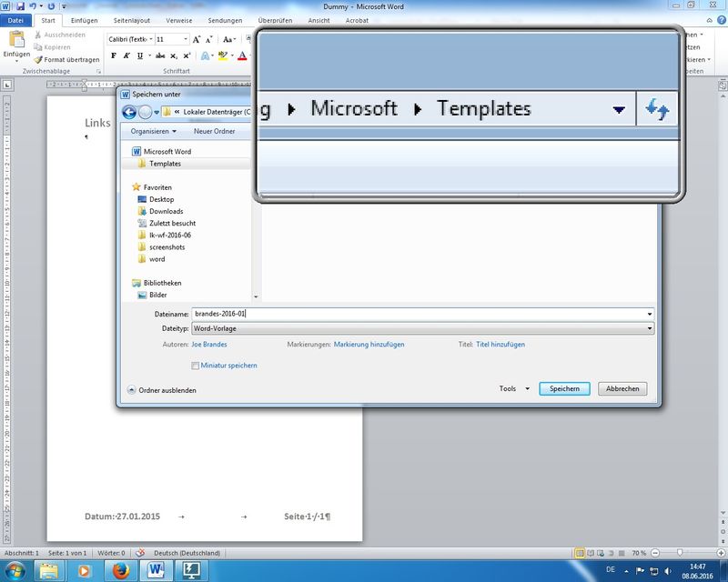Click the Neuer Ordner button
Screen dimensions: 728x582
[x=214, y=131]
